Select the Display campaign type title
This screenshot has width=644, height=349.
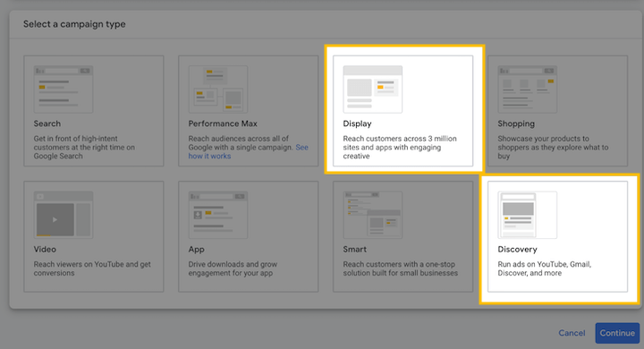[x=357, y=123]
